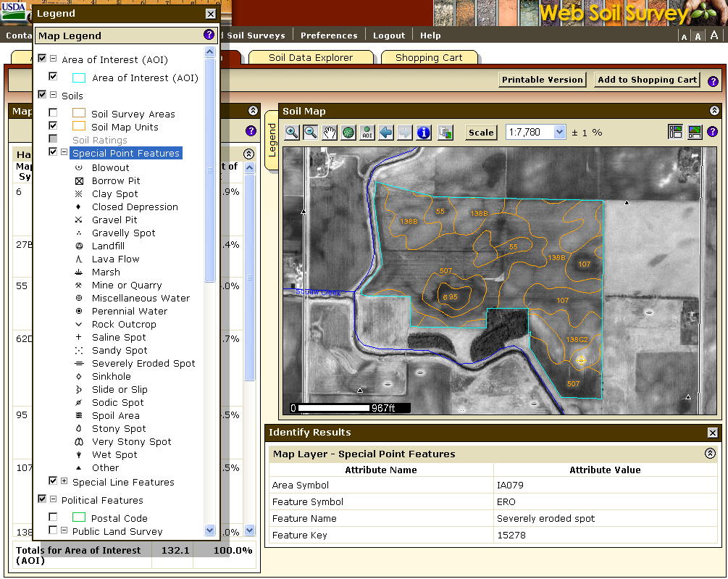Go to previous map extent arrow
The height and width of the screenshot is (579, 728).
click(386, 133)
